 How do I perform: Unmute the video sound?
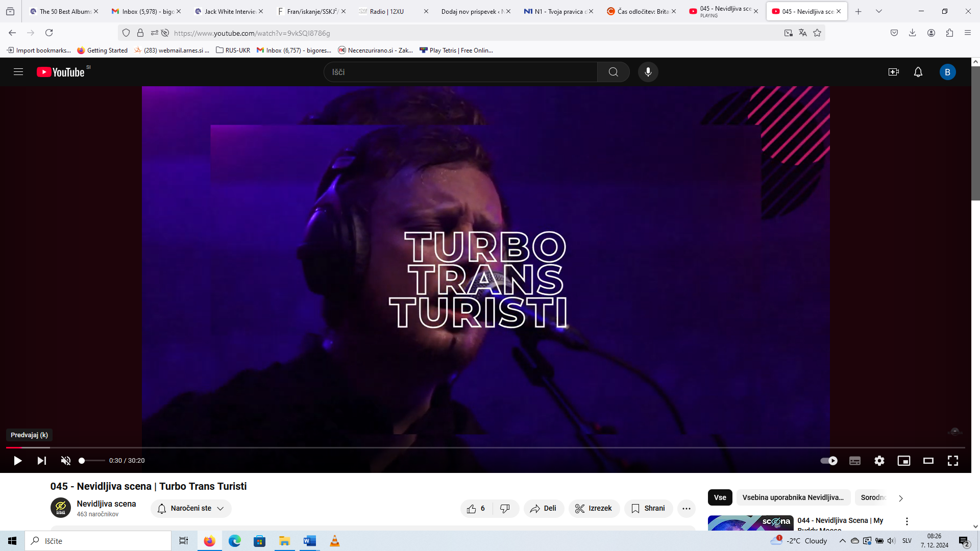pyautogui.click(x=66, y=461)
